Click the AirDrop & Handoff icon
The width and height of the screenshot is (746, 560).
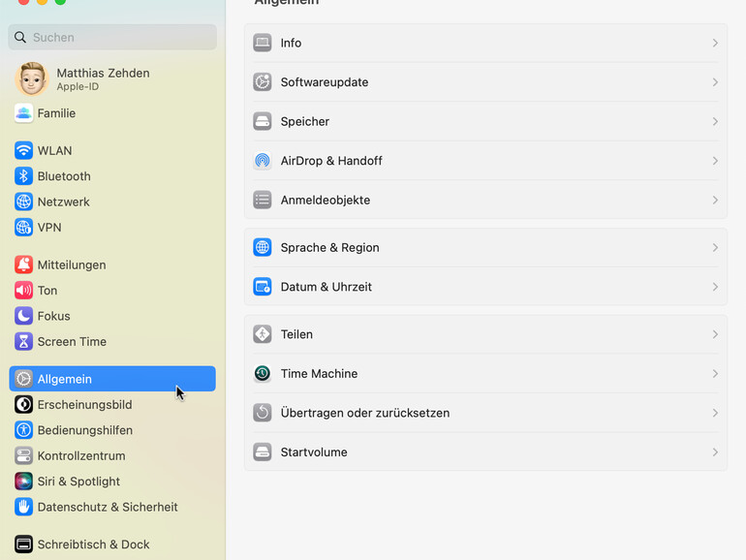tap(263, 161)
